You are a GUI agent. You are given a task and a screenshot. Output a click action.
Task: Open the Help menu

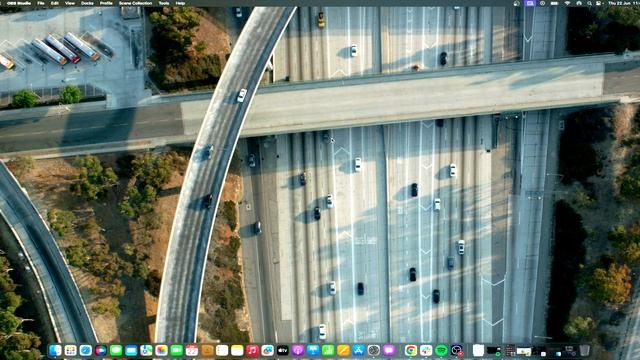pos(180,3)
